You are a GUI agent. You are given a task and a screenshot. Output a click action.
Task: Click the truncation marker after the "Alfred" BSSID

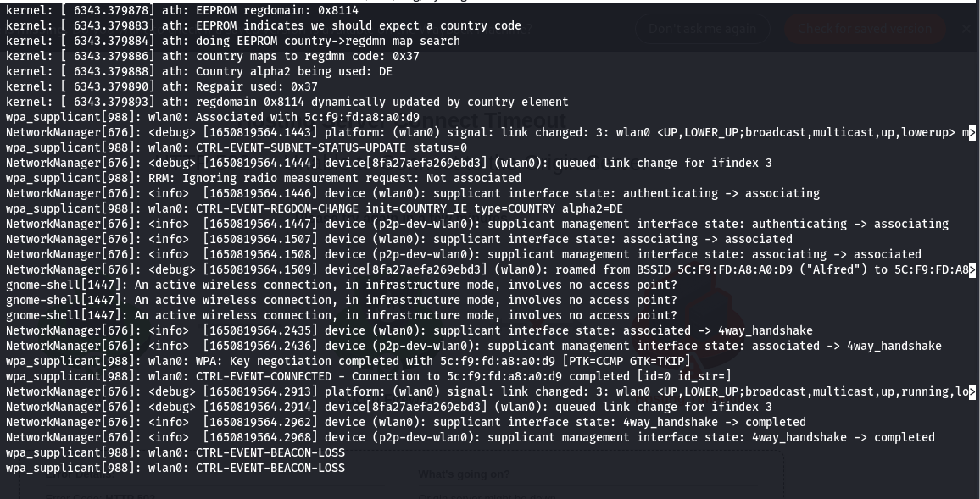pos(972,269)
